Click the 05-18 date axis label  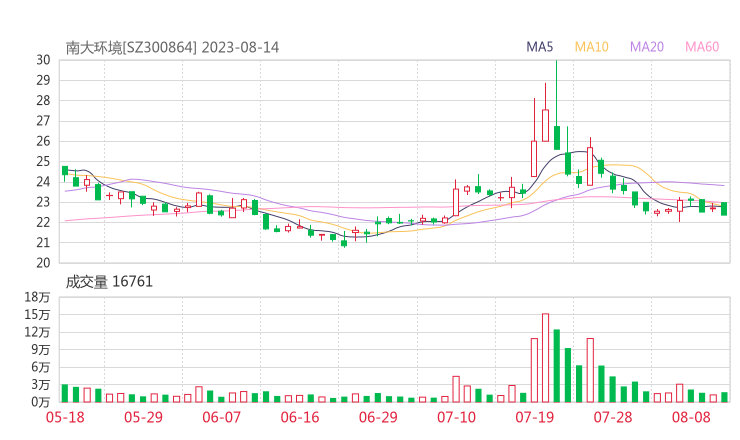tap(65, 417)
